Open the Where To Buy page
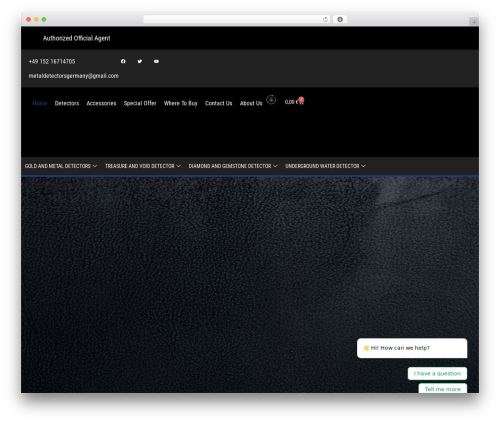500x423 pixels. point(181,103)
